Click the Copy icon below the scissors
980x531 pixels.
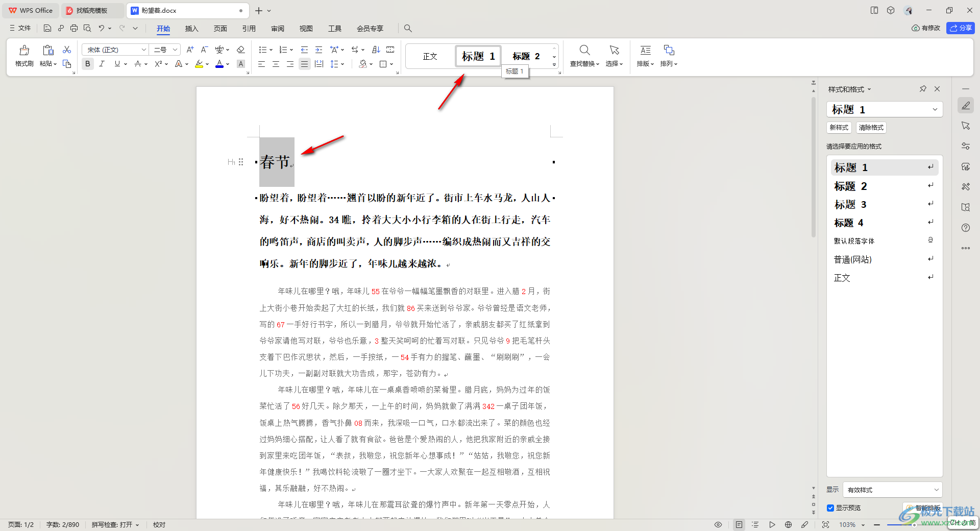tap(67, 64)
